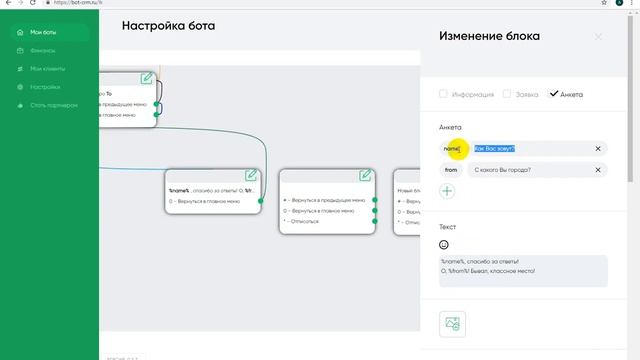Add a new questionnaire field with plus
Image resolution: width=640 pixels, height=360 pixels.
tap(447, 191)
